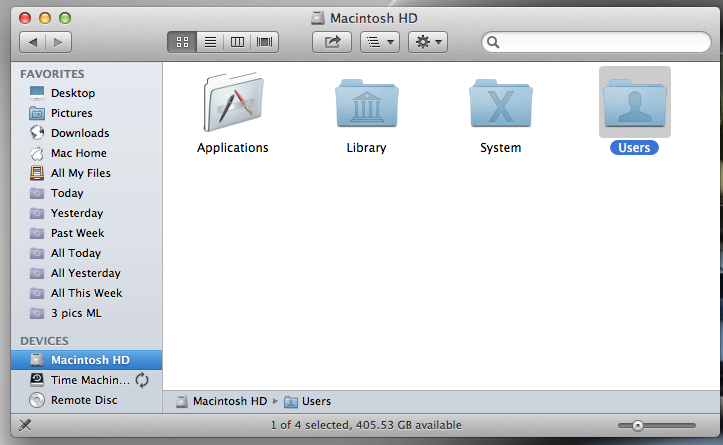Open the All Yesterday smart folder
This screenshot has height=445, width=723.
[x=87, y=273]
